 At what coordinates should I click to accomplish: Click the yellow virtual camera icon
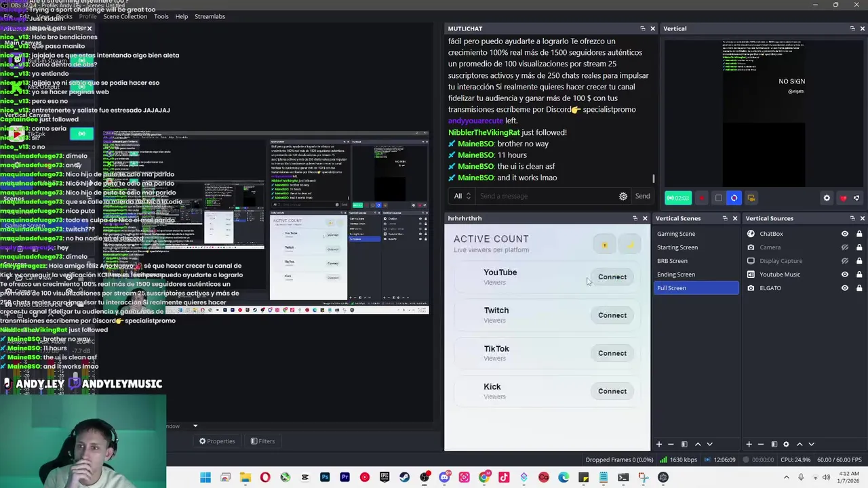(751, 198)
